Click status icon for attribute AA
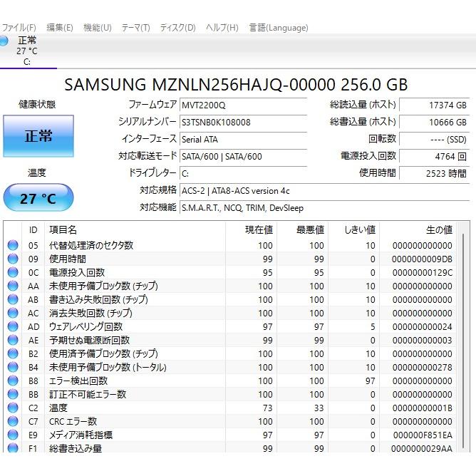 click(x=13, y=286)
